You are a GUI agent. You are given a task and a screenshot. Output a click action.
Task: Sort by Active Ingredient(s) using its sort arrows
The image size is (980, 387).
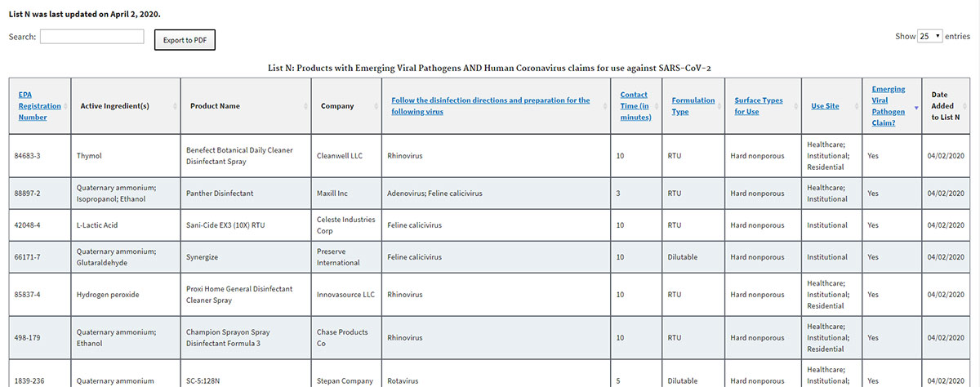[x=175, y=106]
